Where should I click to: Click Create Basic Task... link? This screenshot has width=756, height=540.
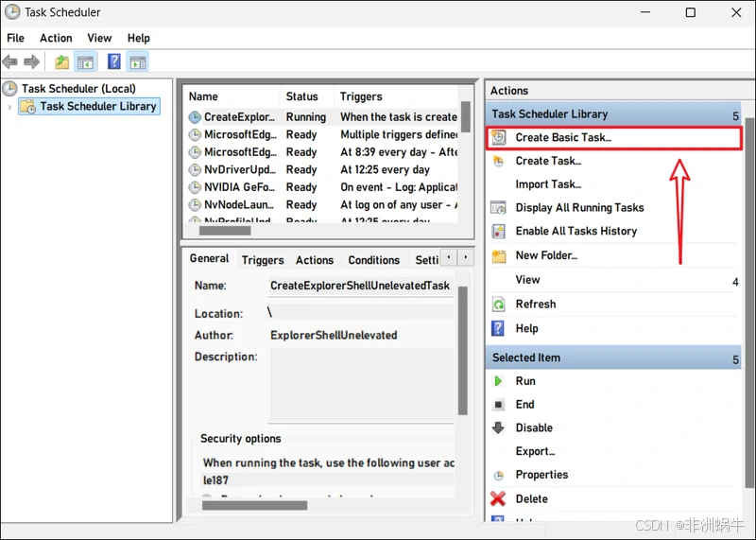pos(563,137)
